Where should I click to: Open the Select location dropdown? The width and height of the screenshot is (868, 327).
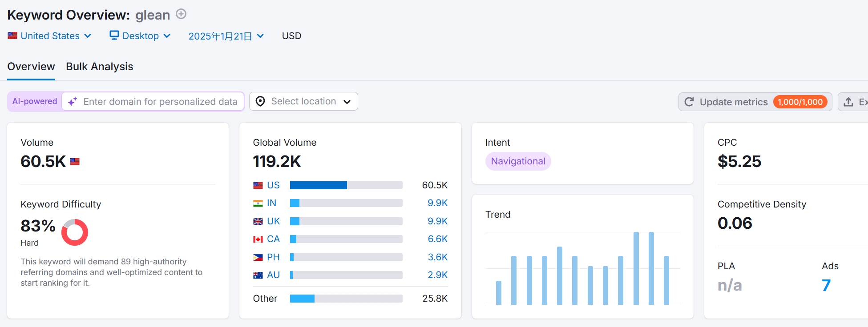(303, 102)
